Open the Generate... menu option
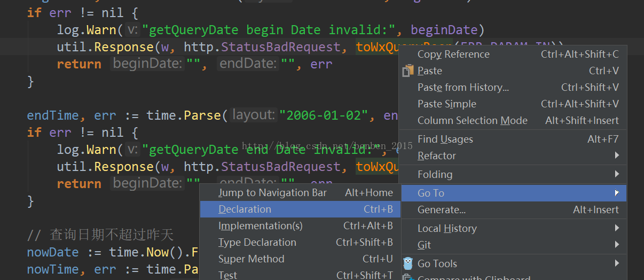The height and width of the screenshot is (280, 644). point(441,209)
